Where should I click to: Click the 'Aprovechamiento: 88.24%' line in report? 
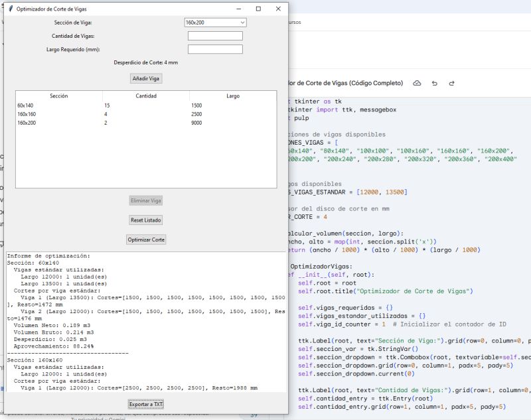[x=54, y=346]
